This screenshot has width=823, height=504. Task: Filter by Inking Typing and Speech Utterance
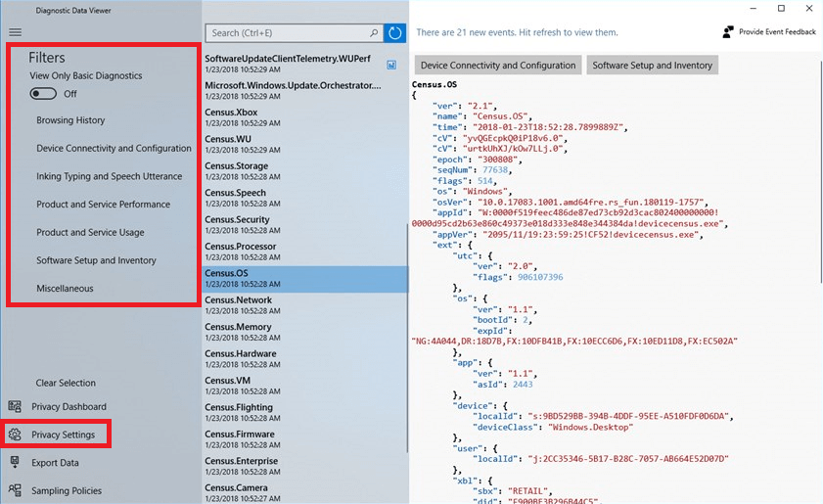pyautogui.click(x=110, y=176)
